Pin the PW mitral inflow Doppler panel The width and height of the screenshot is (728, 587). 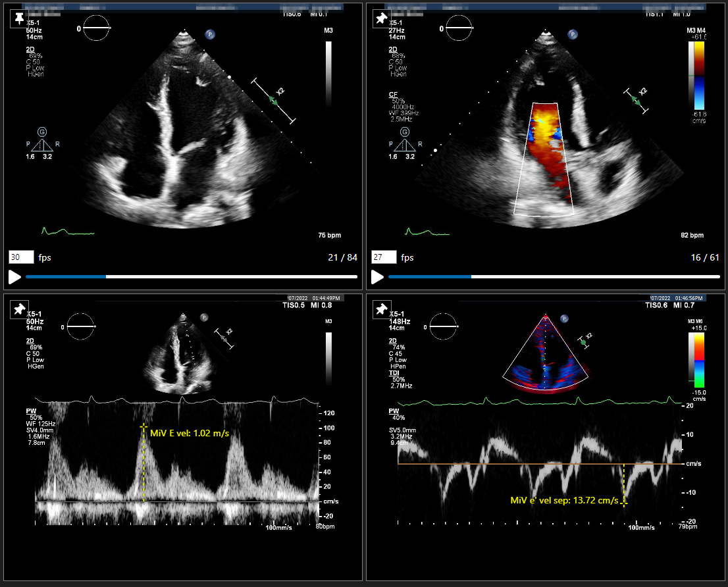pos(20,309)
